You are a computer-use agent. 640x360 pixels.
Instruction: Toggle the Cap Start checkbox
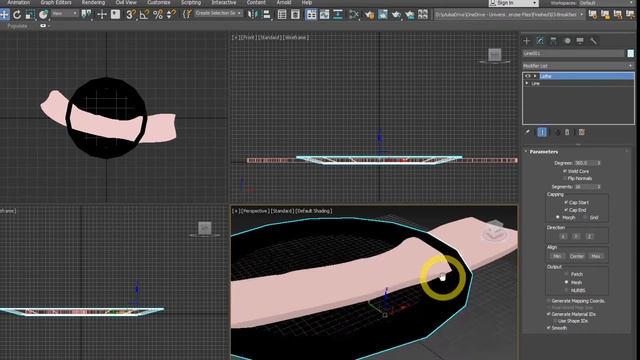tap(566, 202)
